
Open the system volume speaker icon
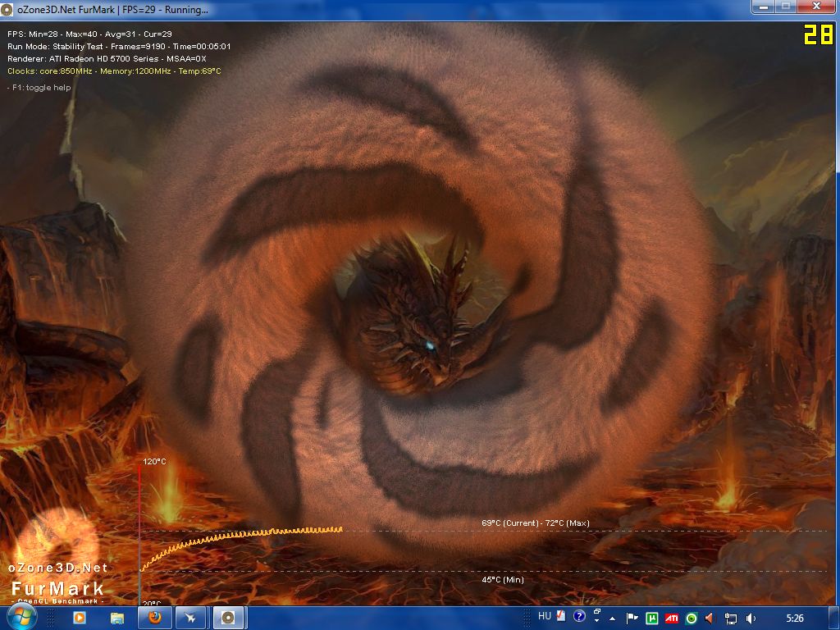751,619
